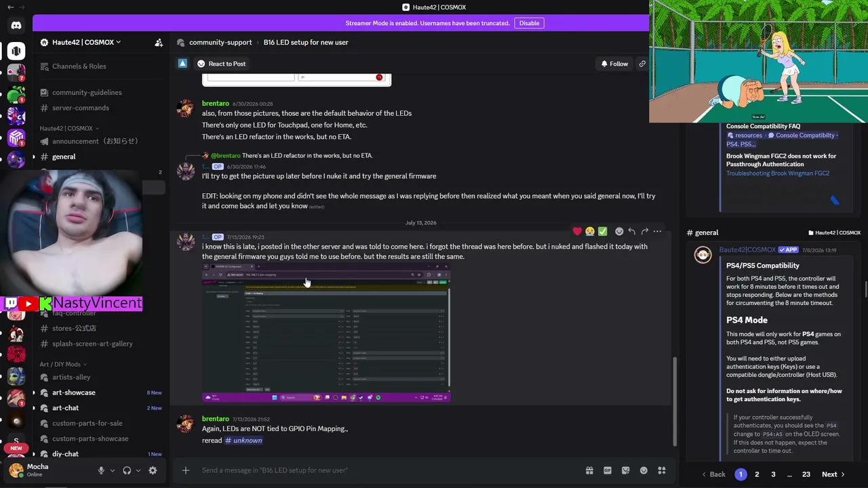Reply to the hovered message
The height and width of the screenshot is (488, 868).
[x=632, y=232]
